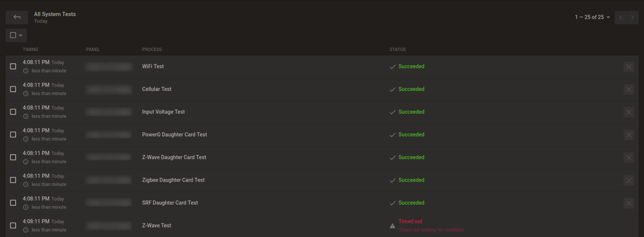Viewport: 644px width, 237px height.
Task: Select the STATUS column header
Action: pos(397,50)
